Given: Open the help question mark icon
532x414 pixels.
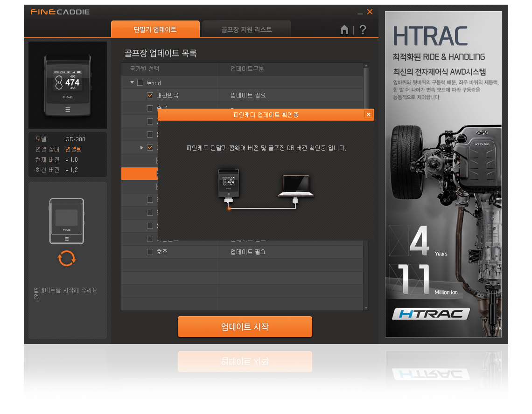Looking at the screenshot, I should 363,30.
